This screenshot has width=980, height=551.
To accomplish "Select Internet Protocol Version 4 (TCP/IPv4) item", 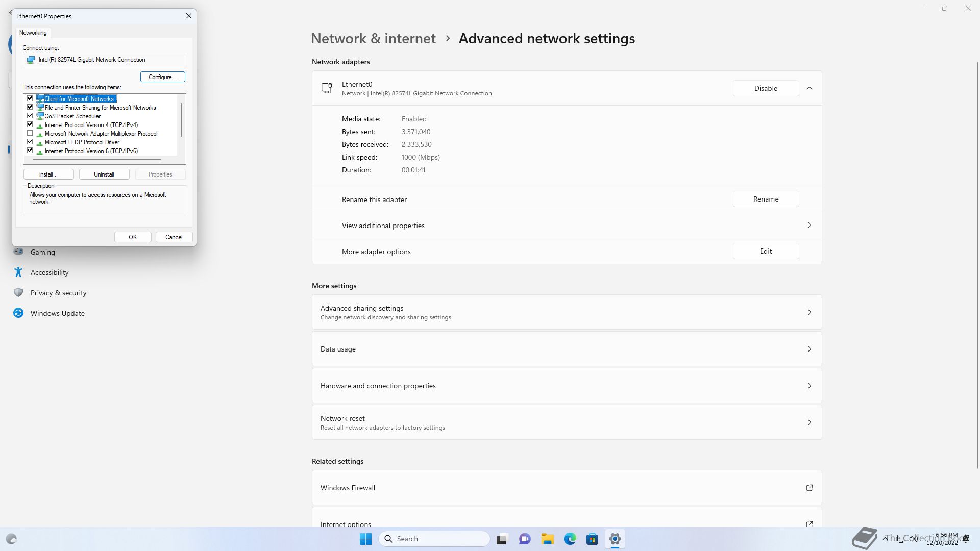I will point(91,125).
